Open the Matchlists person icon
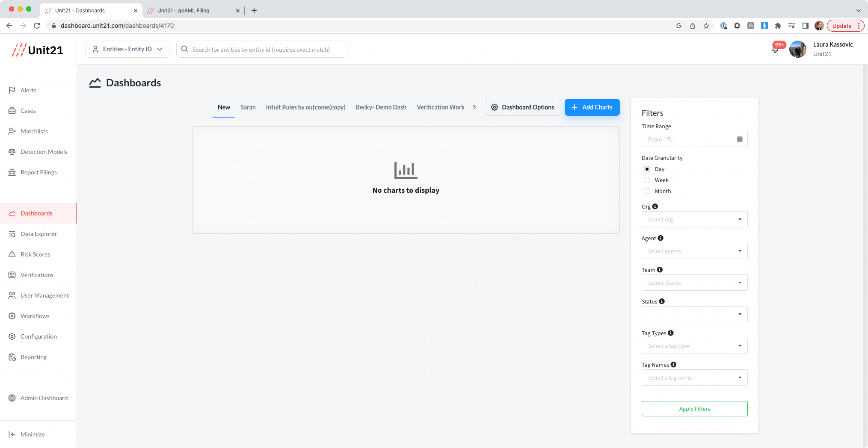The width and height of the screenshot is (868, 448). [x=12, y=131]
